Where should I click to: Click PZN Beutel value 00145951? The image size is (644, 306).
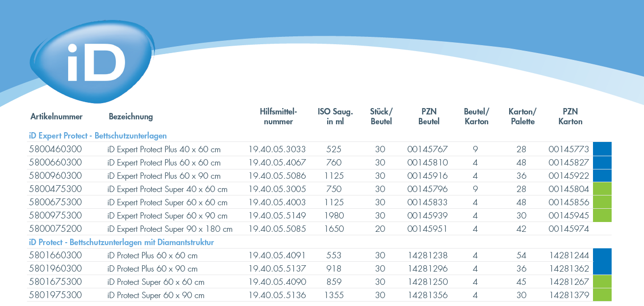[x=427, y=228]
